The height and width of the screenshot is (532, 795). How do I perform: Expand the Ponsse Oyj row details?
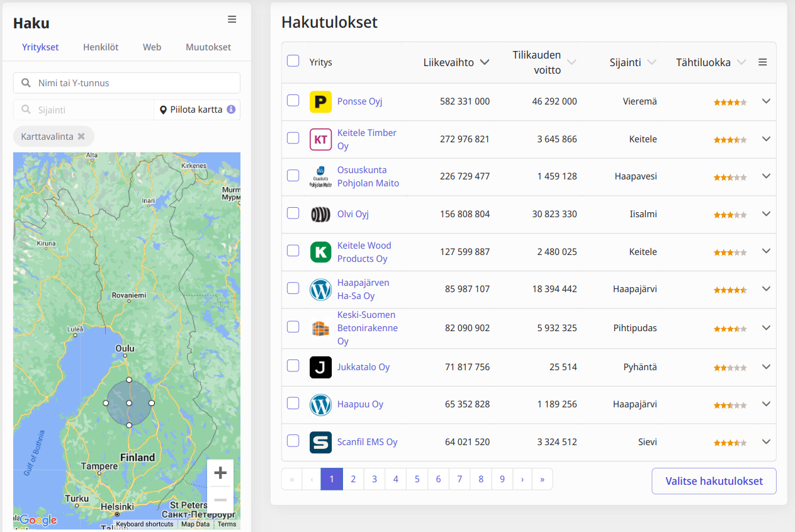pos(766,101)
